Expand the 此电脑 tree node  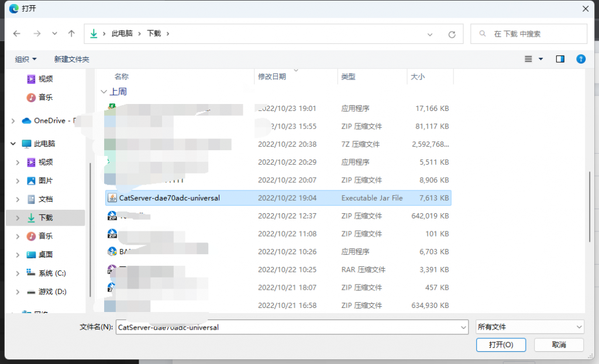pyautogui.click(x=13, y=144)
